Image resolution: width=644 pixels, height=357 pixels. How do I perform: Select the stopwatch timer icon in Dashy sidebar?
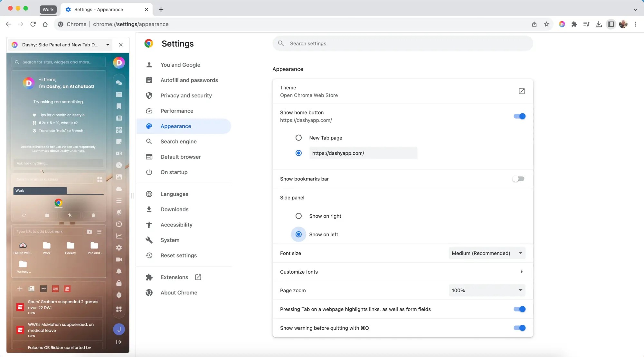[x=119, y=295]
